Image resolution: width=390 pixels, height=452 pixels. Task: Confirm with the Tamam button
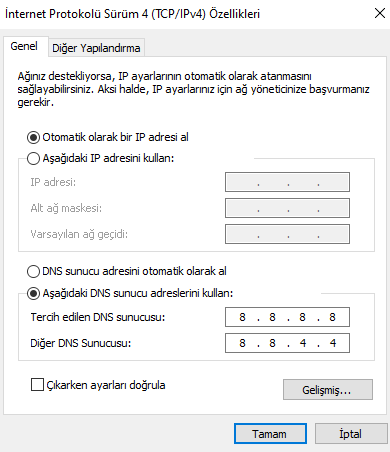tap(270, 434)
